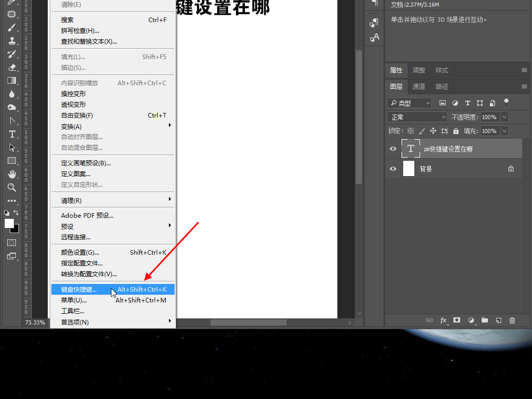Click the fx layer style icon

click(443, 320)
